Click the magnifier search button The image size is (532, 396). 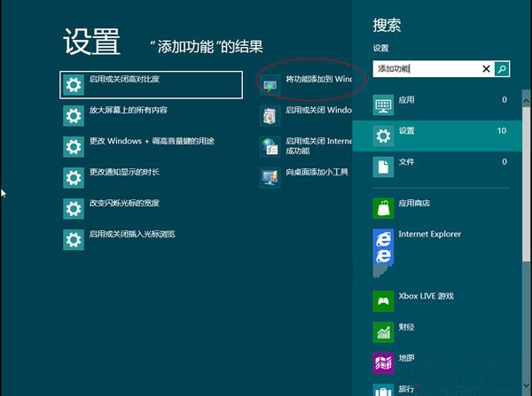[x=502, y=69]
